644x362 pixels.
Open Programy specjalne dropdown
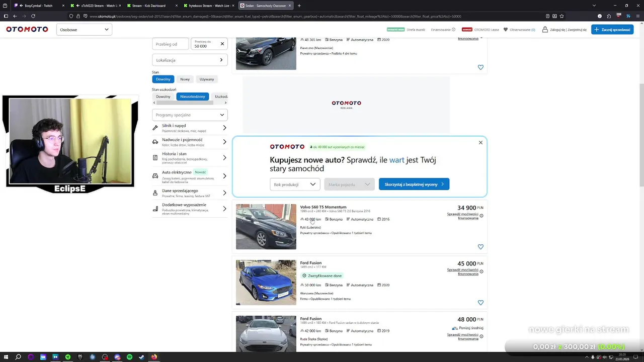click(x=190, y=115)
